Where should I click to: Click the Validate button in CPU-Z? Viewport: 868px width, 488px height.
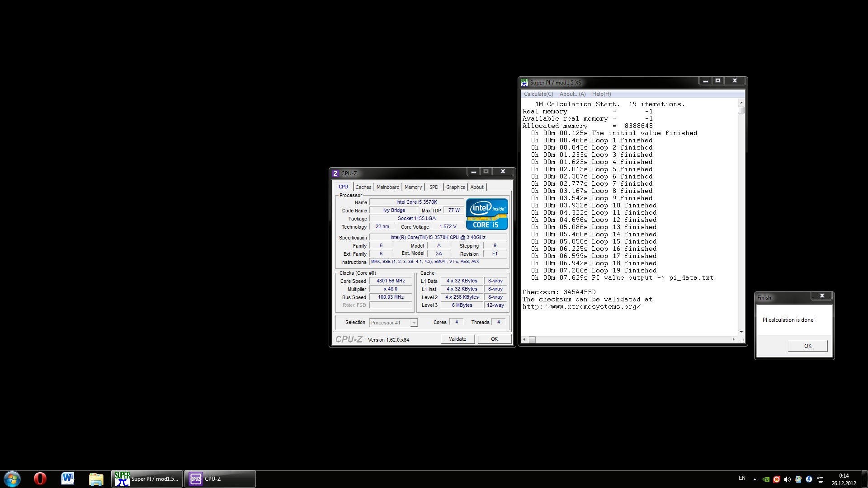click(x=458, y=339)
